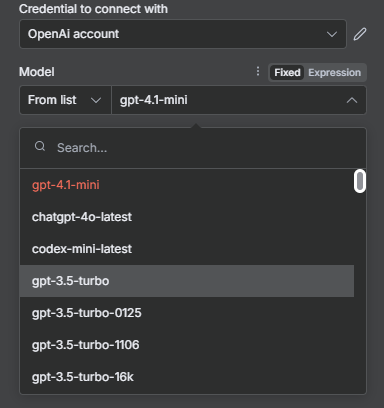Pick gpt-3.5-turbo-1106 from the list
This screenshot has height=408, width=384.
pyautogui.click(x=187, y=345)
